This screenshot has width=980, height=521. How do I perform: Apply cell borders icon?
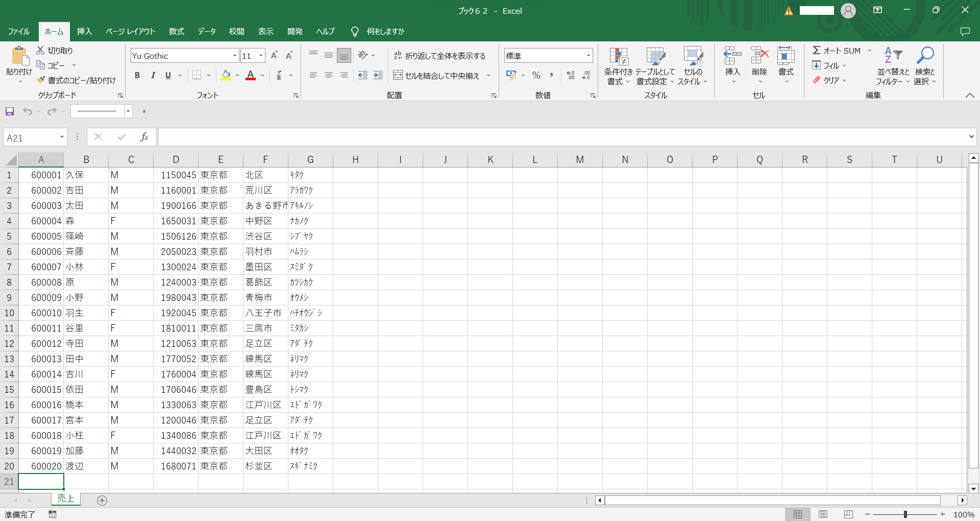pyautogui.click(x=197, y=76)
